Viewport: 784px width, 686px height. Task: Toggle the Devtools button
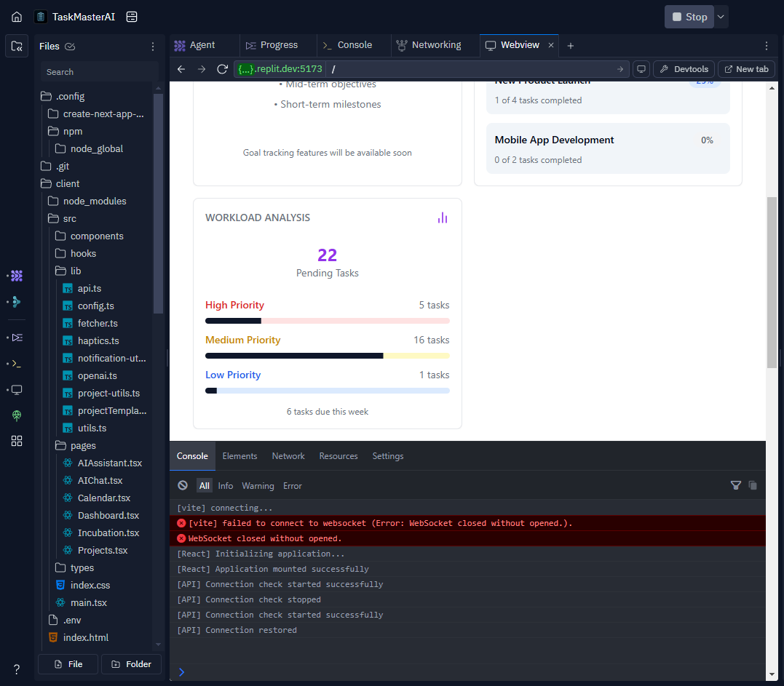tap(684, 69)
